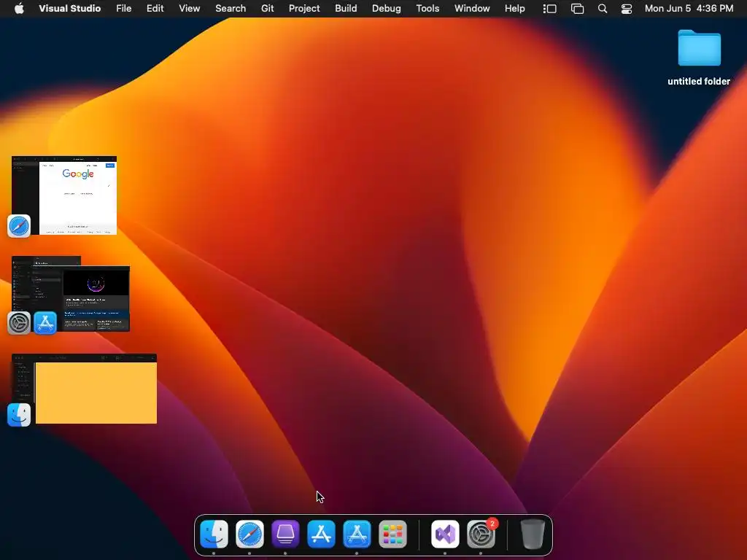Click System Settings icon on Stage Manager strip
This screenshot has width=747, height=560.
(19, 323)
